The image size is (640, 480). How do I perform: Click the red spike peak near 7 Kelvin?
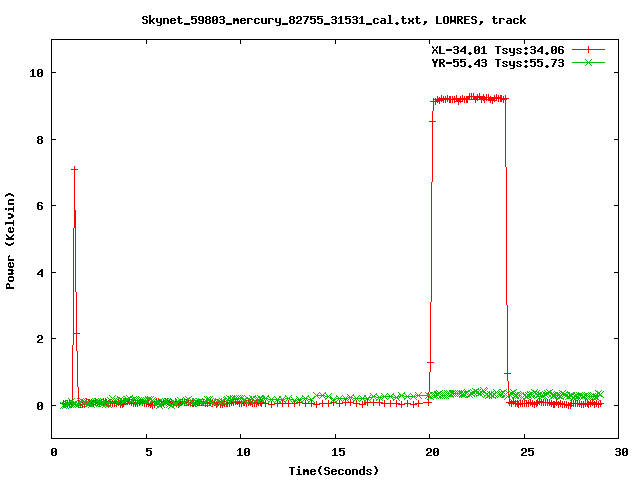74,169
